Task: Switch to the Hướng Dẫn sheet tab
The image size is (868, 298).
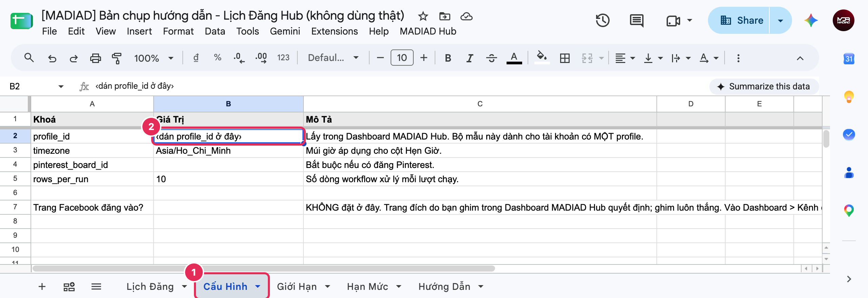Action: click(444, 286)
